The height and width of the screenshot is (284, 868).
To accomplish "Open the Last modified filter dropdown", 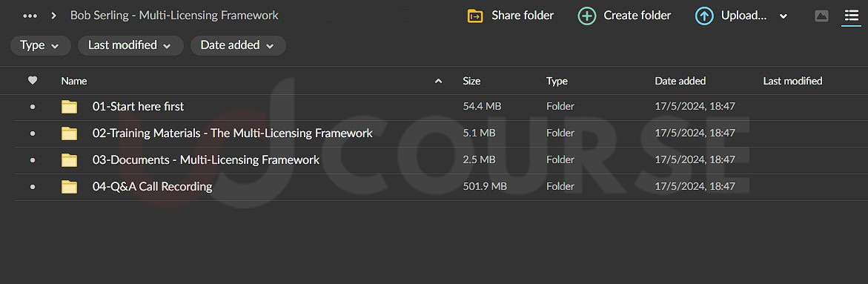I will (130, 45).
